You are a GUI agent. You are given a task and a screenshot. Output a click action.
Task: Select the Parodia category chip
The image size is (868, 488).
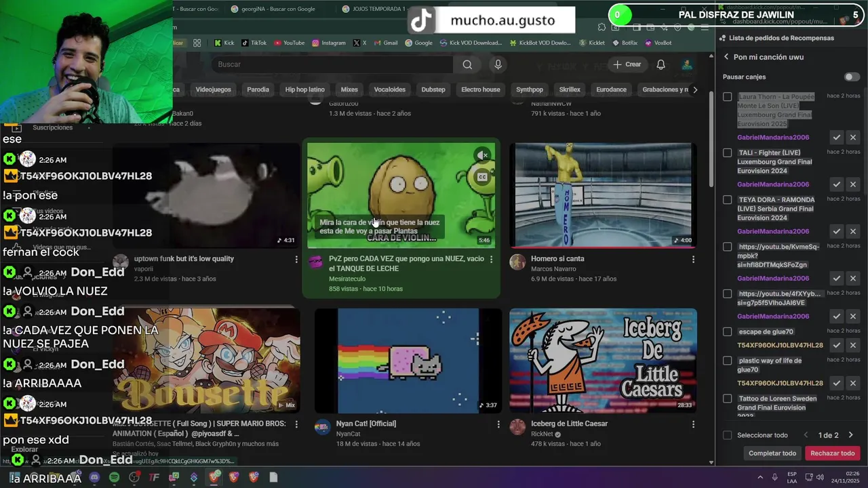[x=258, y=89]
